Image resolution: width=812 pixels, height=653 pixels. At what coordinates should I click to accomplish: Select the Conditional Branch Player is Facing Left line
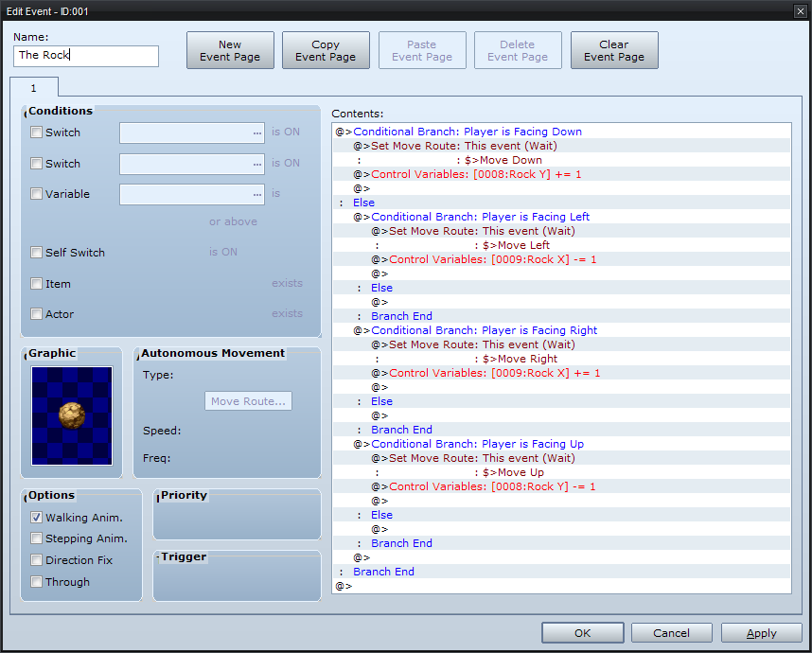tap(480, 217)
